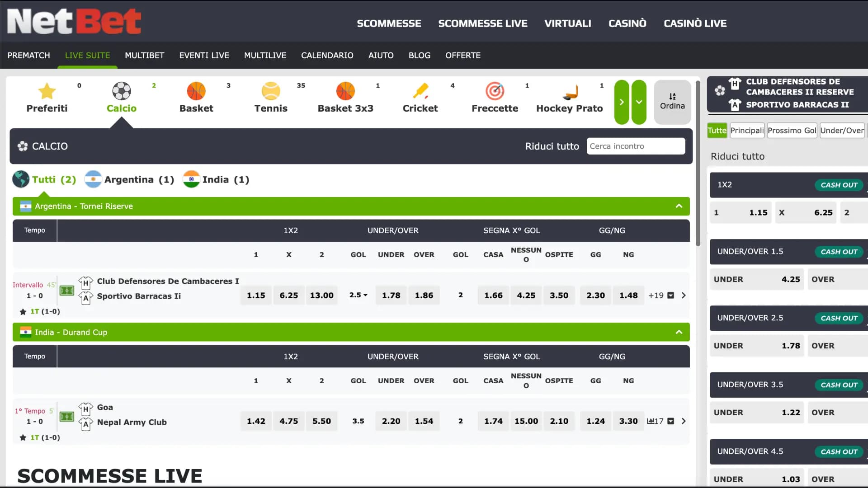Toggle favorite star on Cambaceres match
868x488 pixels.
[x=22, y=311]
